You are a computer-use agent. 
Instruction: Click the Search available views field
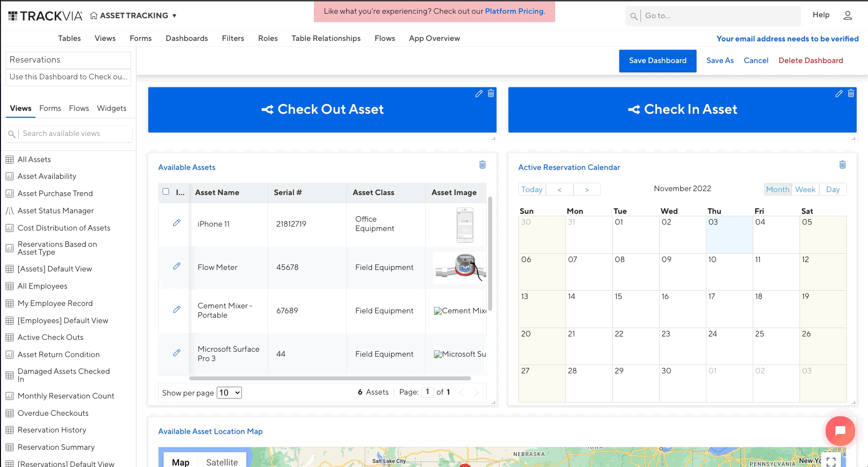click(74, 133)
